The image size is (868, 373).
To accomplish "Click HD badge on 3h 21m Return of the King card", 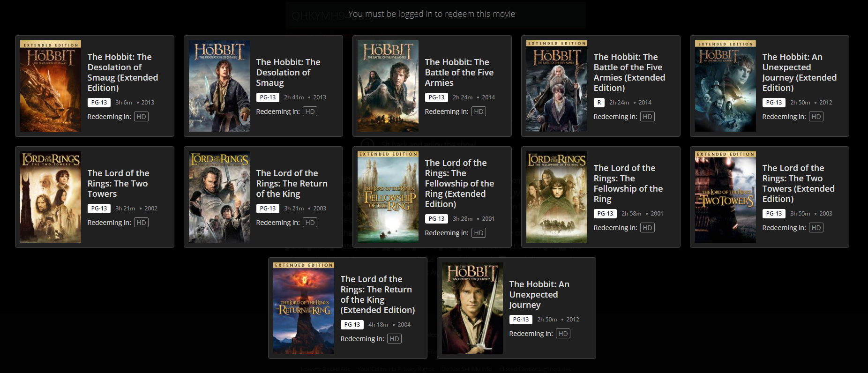I will [310, 223].
